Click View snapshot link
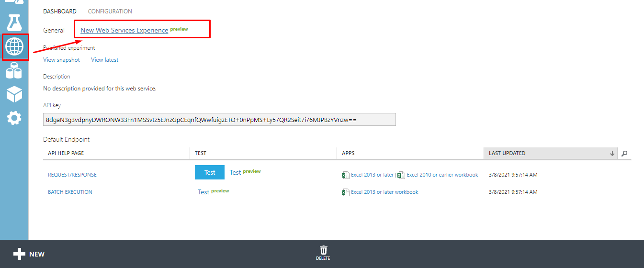The height and width of the screenshot is (268, 644). pos(62,60)
